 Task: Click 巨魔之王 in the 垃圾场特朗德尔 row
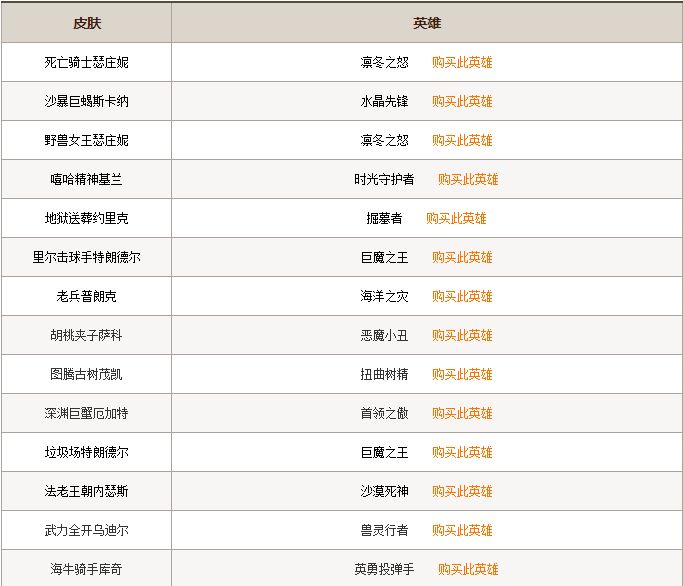coord(385,452)
